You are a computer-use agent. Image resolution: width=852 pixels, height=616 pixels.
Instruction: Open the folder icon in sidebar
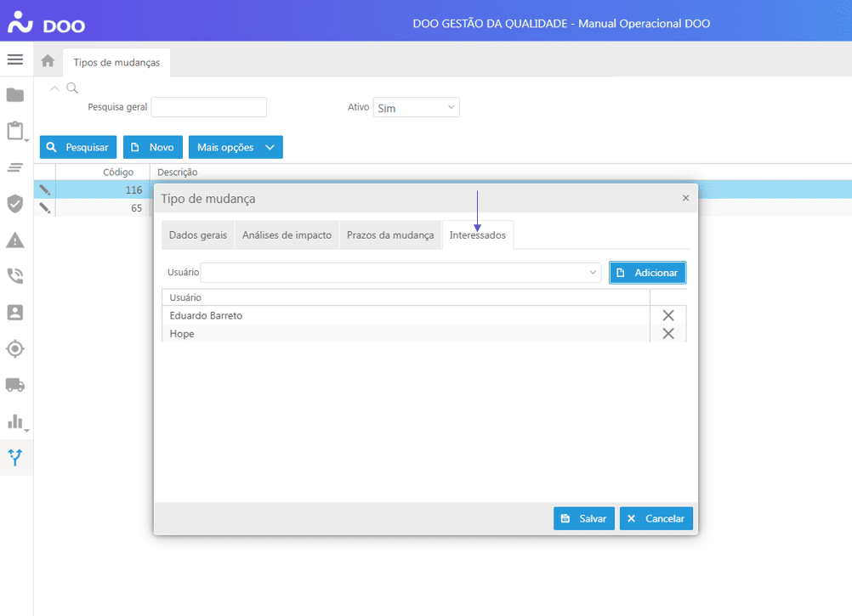[15, 95]
